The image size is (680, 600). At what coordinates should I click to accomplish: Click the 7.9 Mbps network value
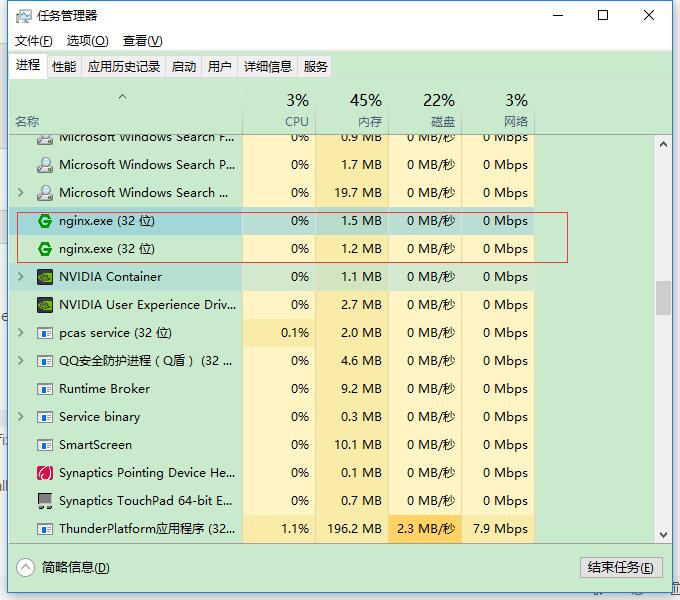pyautogui.click(x=500, y=529)
